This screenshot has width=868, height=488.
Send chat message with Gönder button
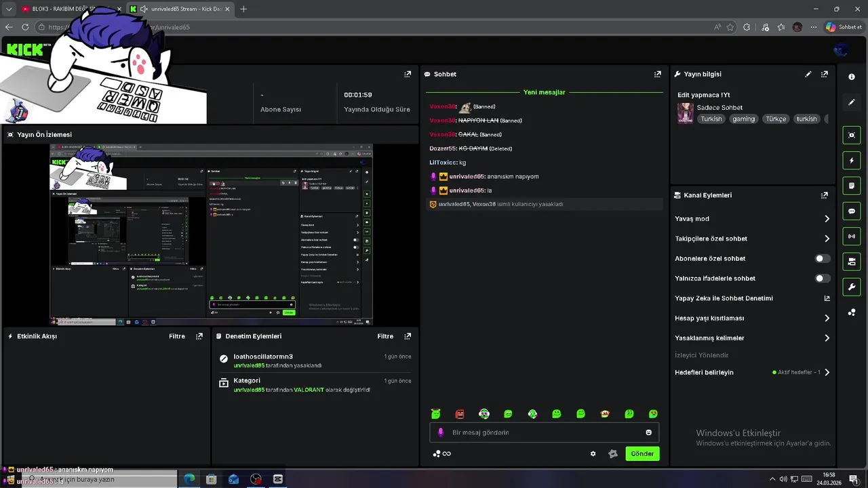click(x=642, y=454)
